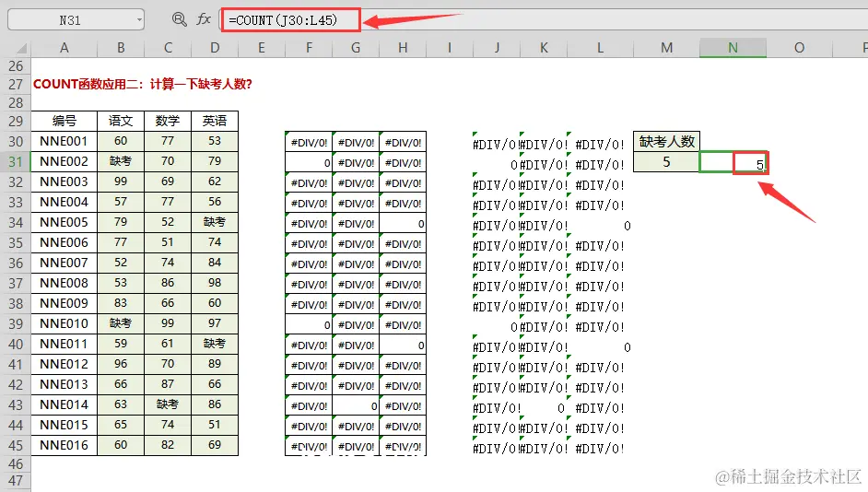This screenshot has height=492, width=868.
Task: Click '缺考' in the NNE011 row
Action: pyautogui.click(x=215, y=344)
